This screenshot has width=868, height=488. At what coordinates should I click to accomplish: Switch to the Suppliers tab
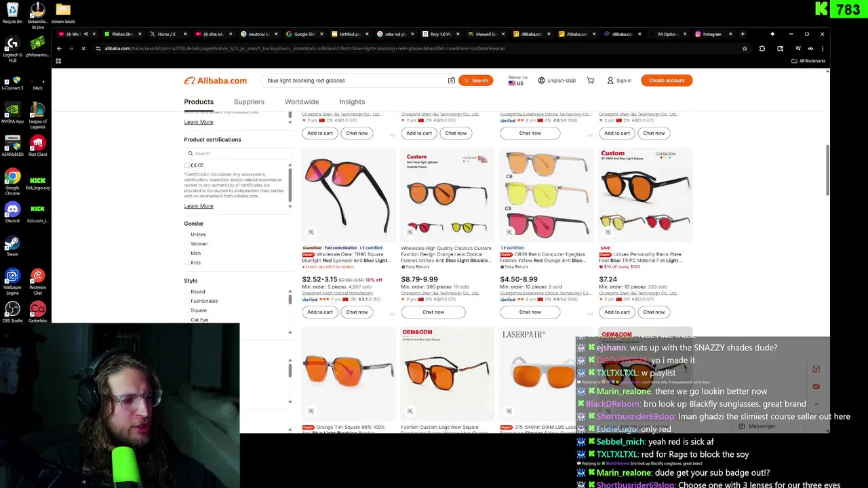[x=249, y=102]
